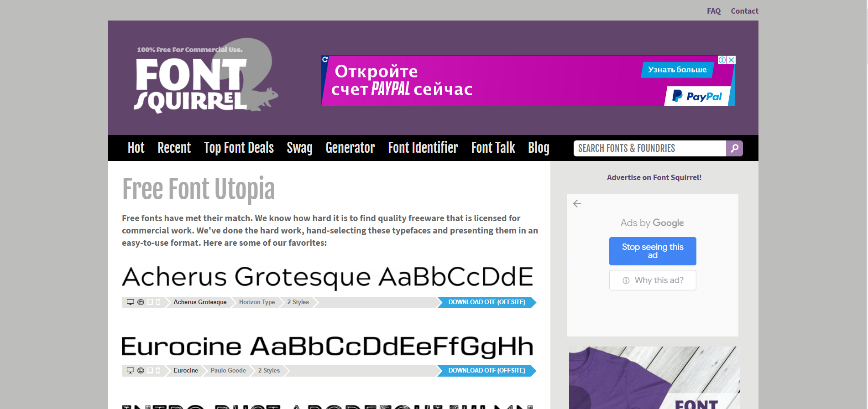
Task: Click the purple t-shirt swag image
Action: [x=654, y=378]
